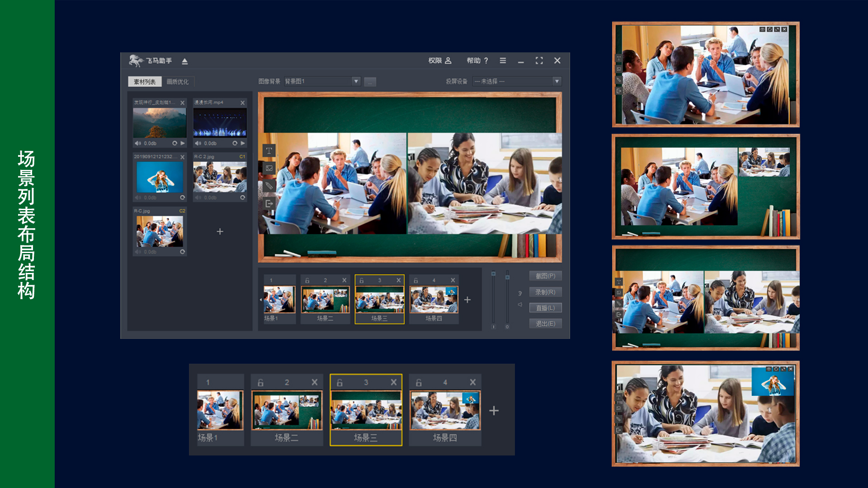Viewport: 868px width, 488px height.
Task: Open the 投屏设备 device dropdown
Action: click(557, 81)
